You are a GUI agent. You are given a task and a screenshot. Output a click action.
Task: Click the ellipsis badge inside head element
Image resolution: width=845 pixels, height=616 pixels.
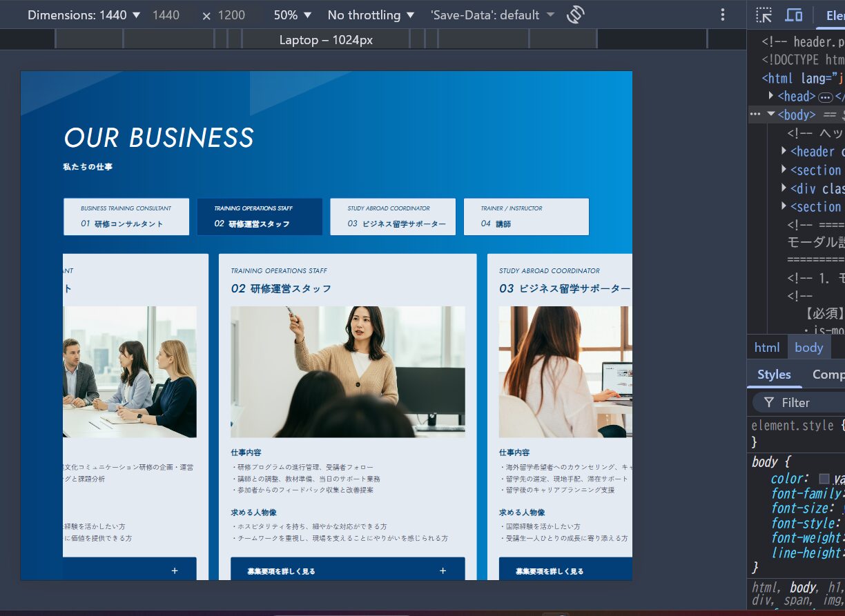tap(824, 97)
